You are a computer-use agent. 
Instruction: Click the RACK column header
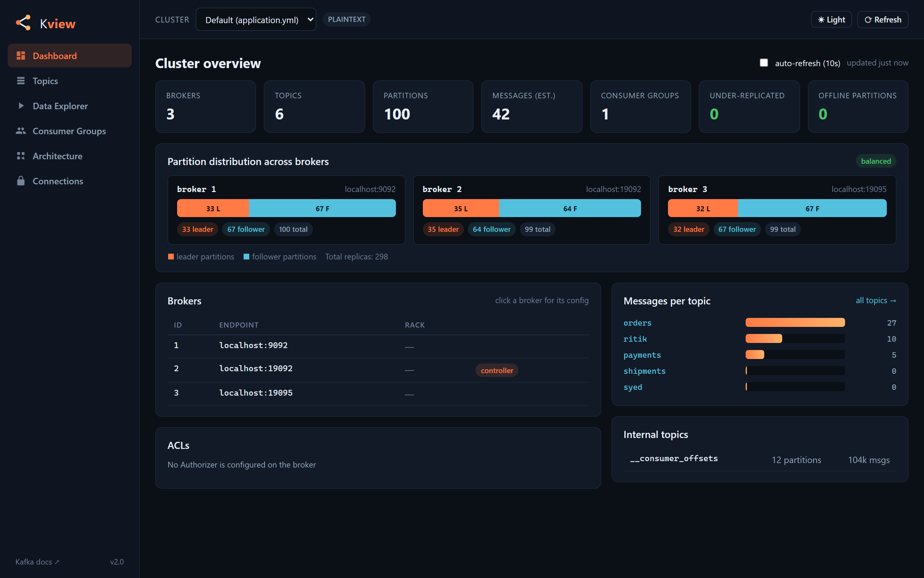click(x=415, y=325)
